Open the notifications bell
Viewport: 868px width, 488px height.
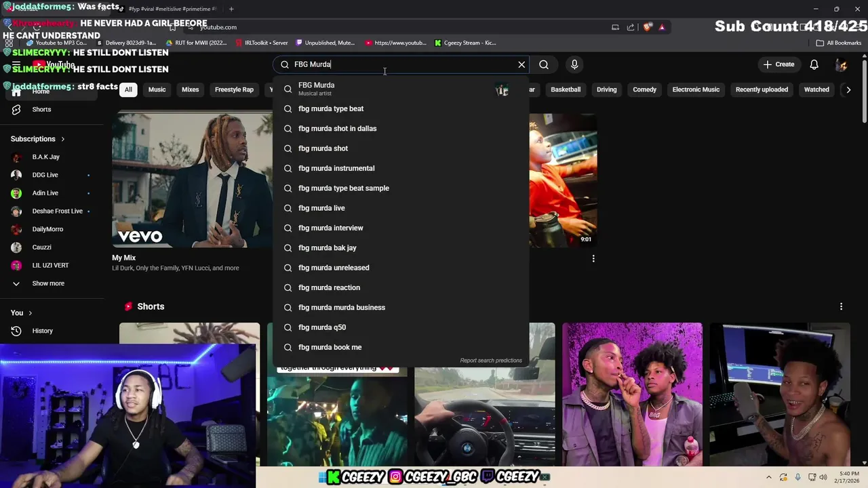coord(814,64)
